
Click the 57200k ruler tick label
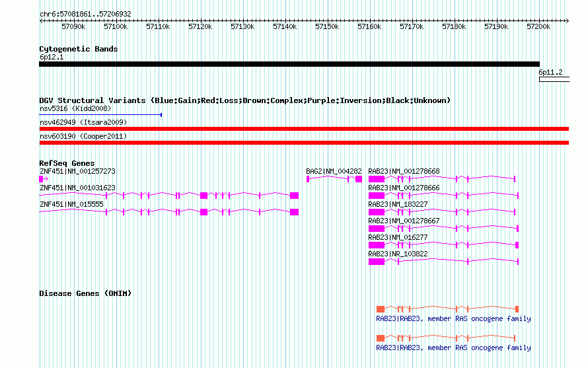(x=538, y=26)
